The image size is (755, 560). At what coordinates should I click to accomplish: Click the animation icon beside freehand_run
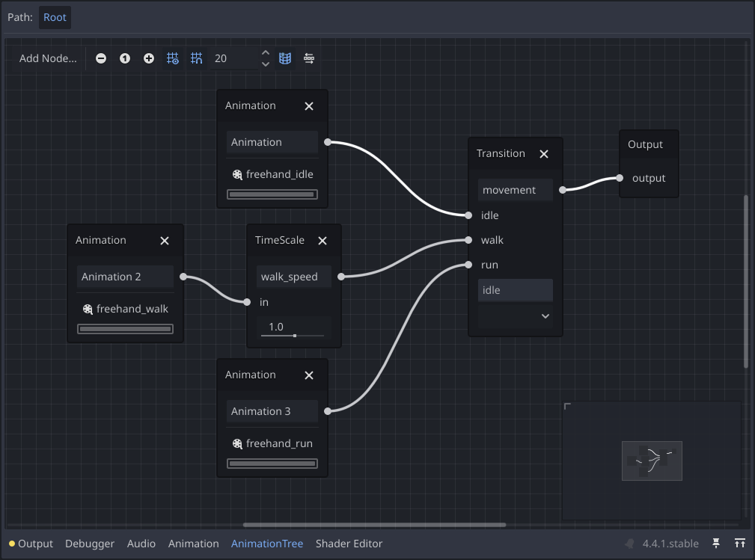coord(237,444)
